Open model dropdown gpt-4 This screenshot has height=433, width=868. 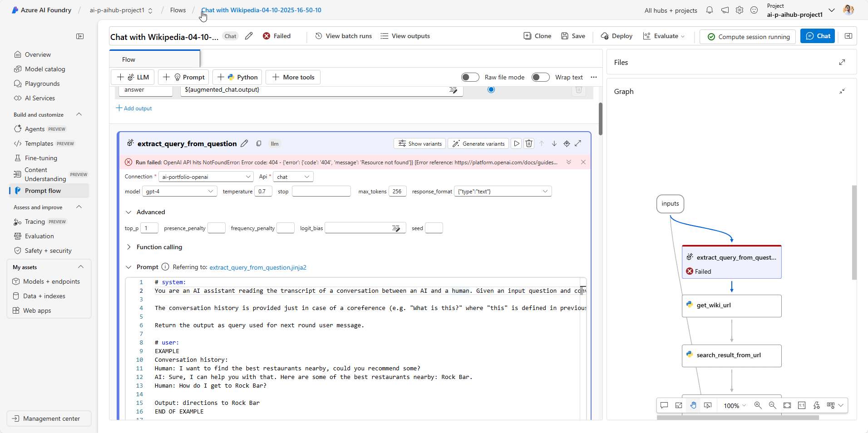[180, 192]
